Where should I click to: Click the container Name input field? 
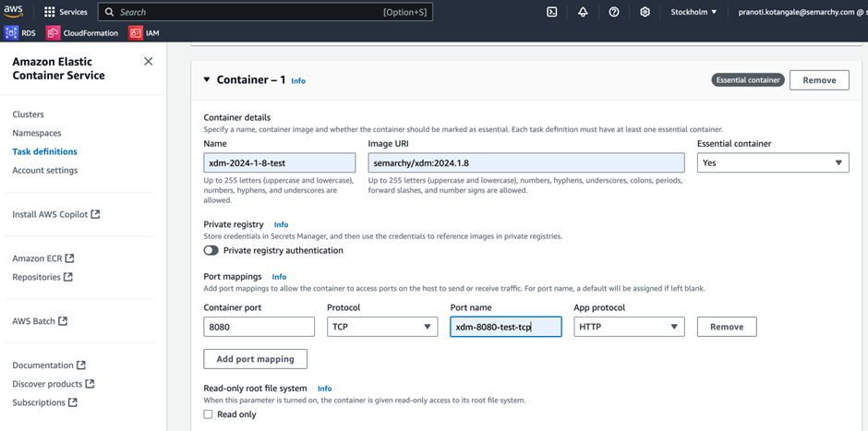[x=280, y=162]
